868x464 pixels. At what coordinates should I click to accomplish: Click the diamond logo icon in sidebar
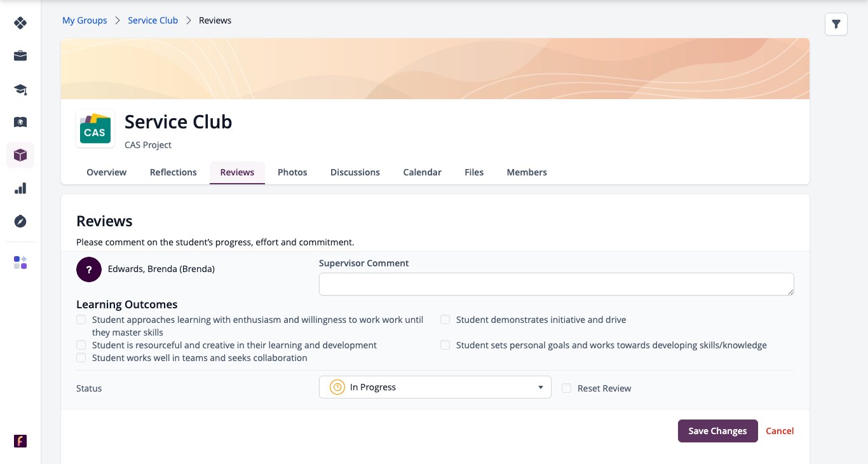[20, 23]
